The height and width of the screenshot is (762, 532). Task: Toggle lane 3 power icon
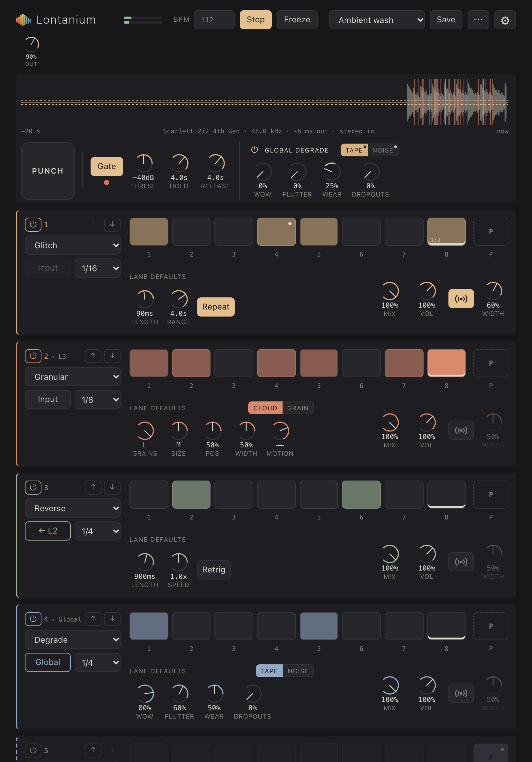pos(33,487)
